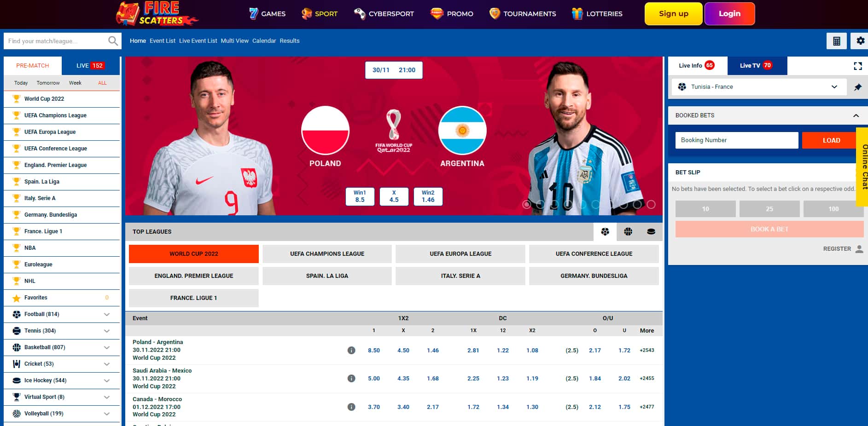This screenshot has height=426, width=868.
Task: Switch to the LIVE 152 toggle
Action: [91, 66]
